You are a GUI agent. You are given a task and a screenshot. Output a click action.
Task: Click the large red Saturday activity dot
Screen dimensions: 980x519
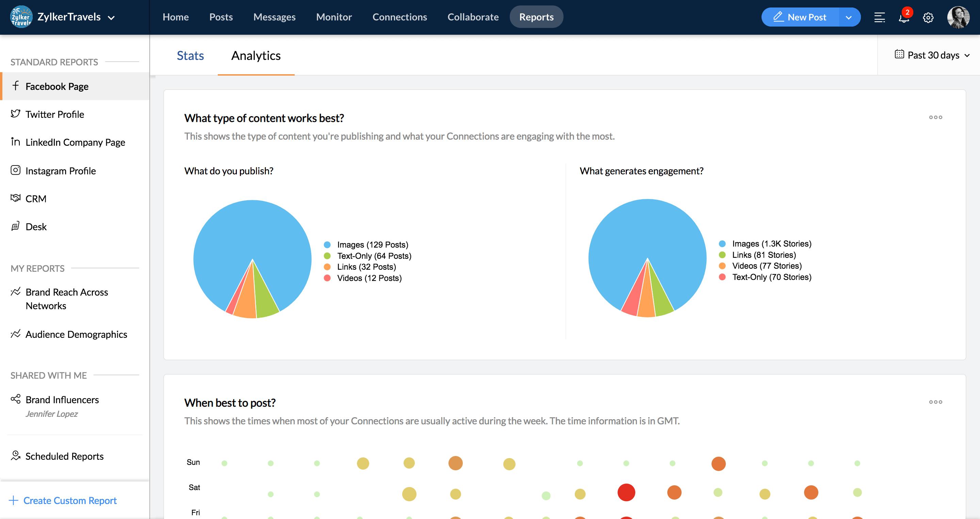point(626,492)
